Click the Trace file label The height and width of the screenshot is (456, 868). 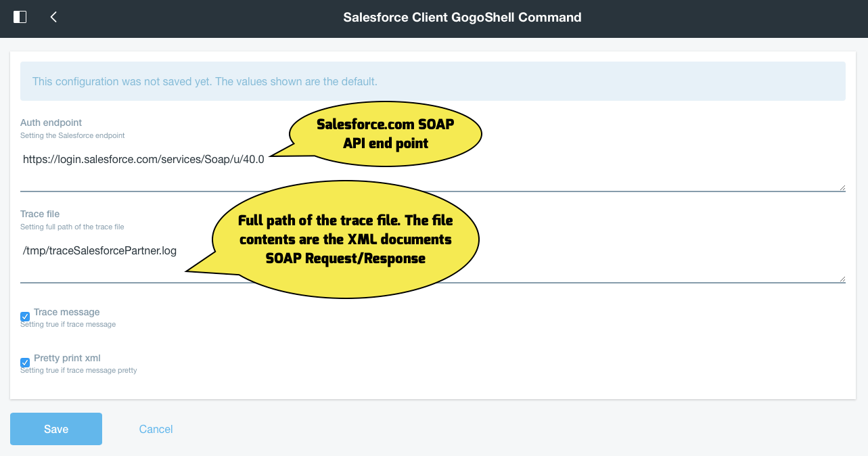(x=40, y=214)
